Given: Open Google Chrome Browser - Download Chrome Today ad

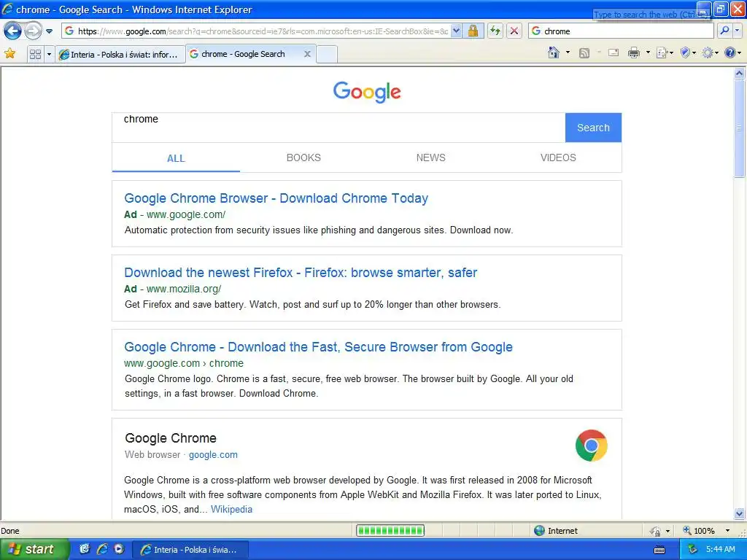Looking at the screenshot, I should pyautogui.click(x=276, y=198).
